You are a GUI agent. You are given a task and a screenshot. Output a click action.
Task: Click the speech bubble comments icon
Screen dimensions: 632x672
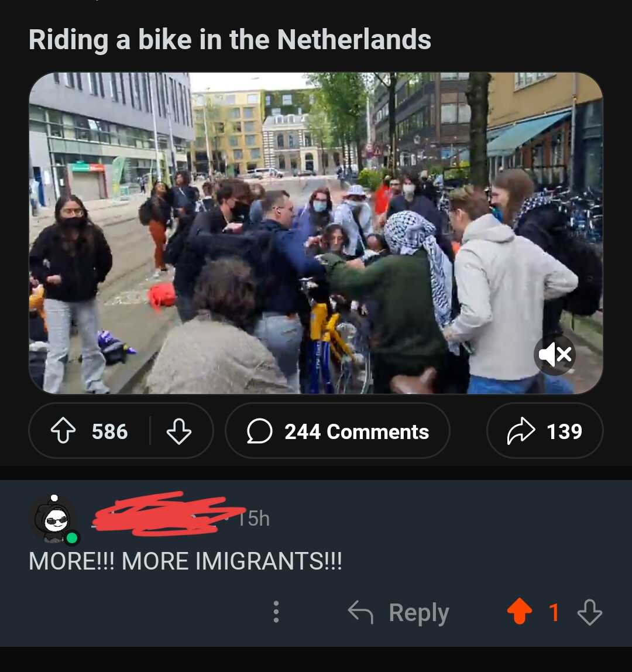tap(259, 431)
